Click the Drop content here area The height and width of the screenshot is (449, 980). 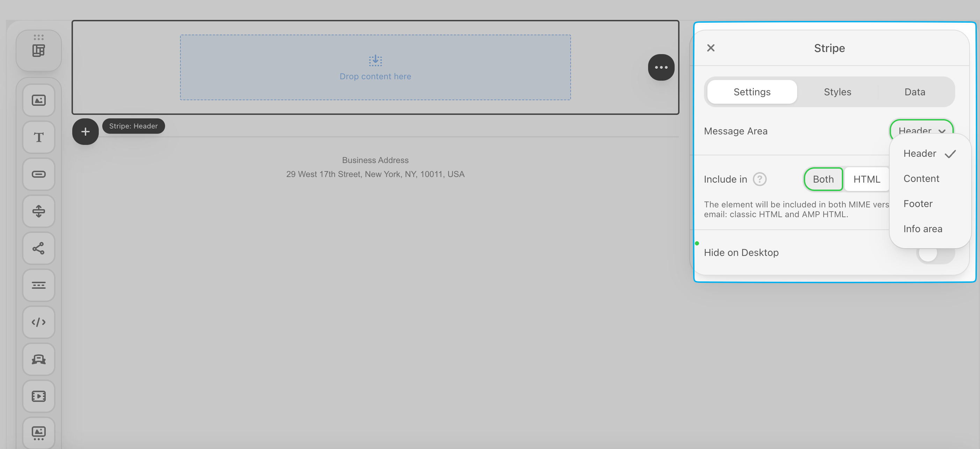[x=375, y=68]
